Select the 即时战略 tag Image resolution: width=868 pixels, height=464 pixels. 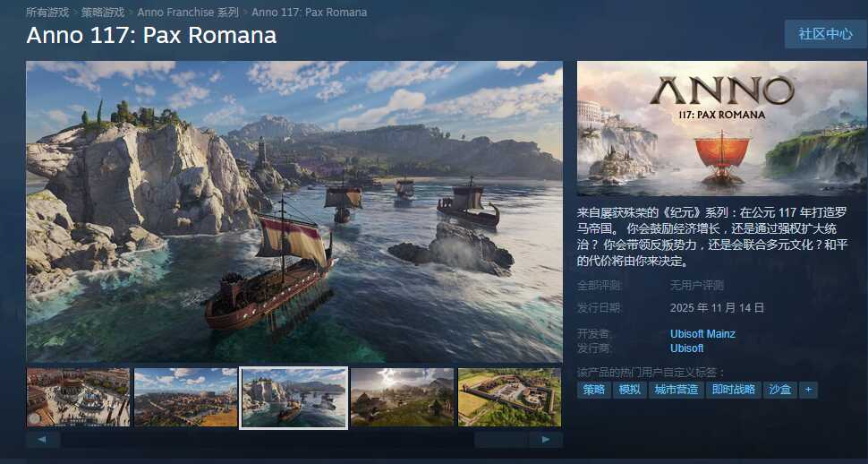click(x=734, y=390)
